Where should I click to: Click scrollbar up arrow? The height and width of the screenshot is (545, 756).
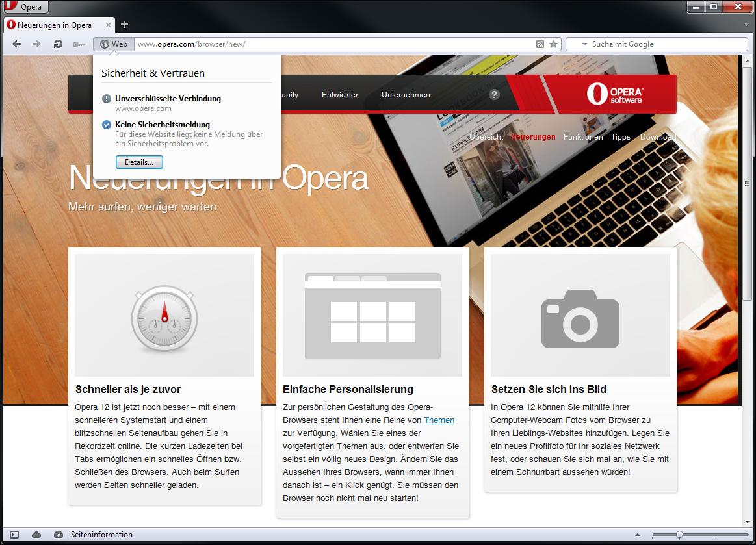click(x=748, y=60)
